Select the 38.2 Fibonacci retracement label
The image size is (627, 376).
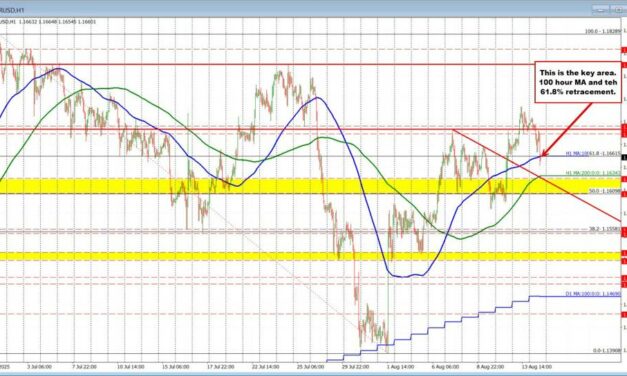605,229
